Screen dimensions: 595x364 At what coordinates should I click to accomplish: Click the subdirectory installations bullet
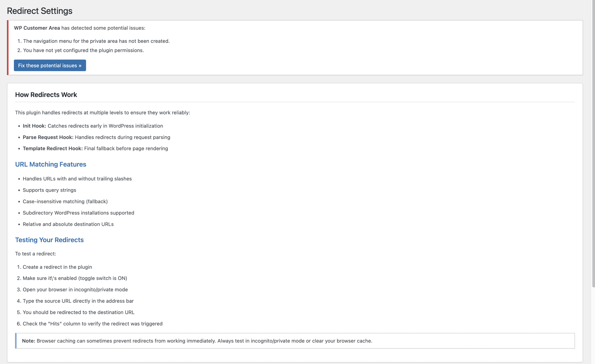pyautogui.click(x=78, y=213)
